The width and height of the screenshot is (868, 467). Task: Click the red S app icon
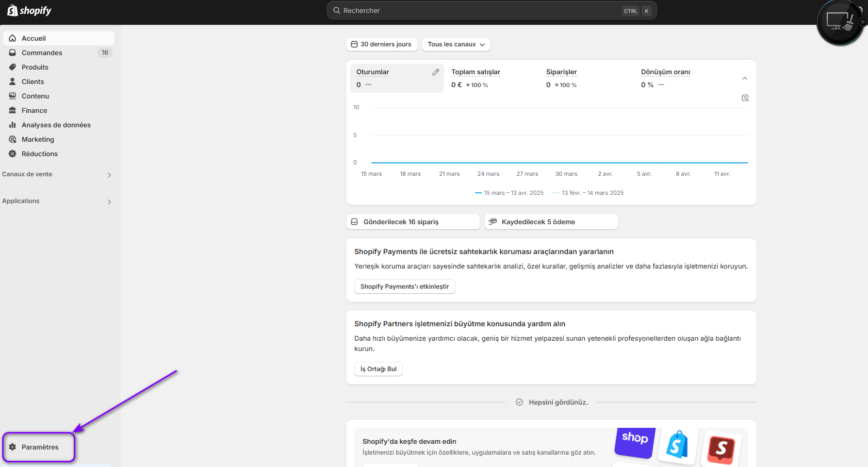tap(722, 448)
